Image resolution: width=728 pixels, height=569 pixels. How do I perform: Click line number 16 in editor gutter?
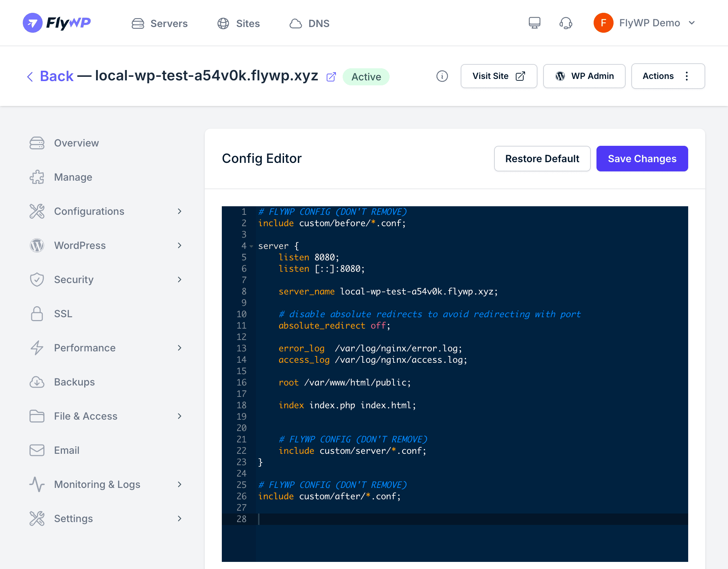click(x=242, y=383)
